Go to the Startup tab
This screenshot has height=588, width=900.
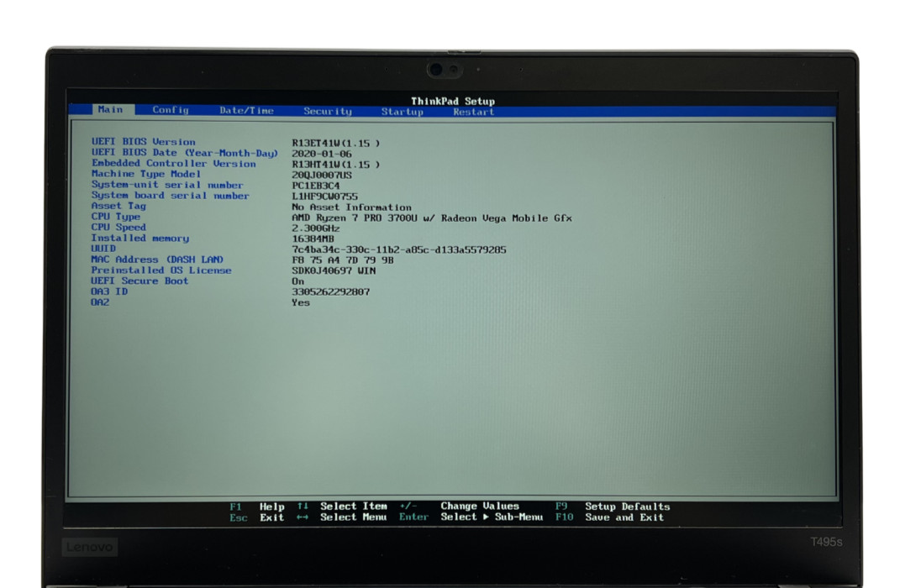[403, 111]
